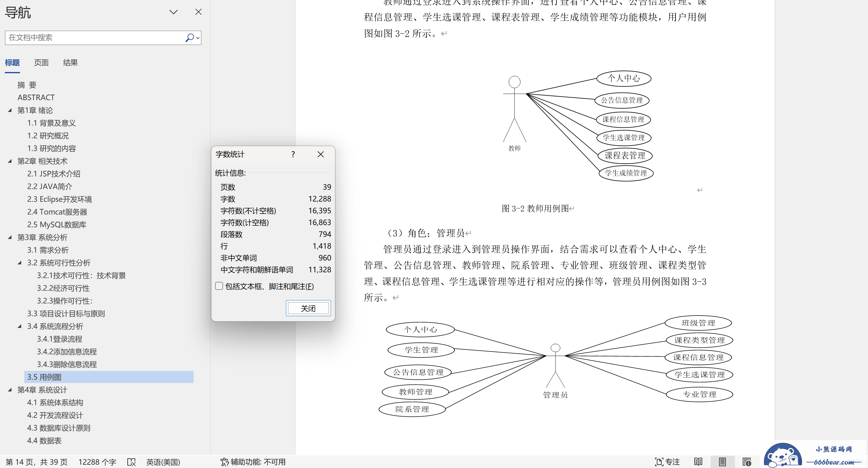The width and height of the screenshot is (868, 468).
Task: Click the spelling check icon in status bar
Action: [x=131, y=462]
